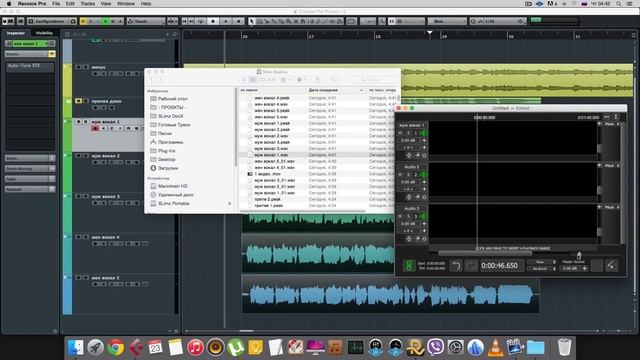This screenshot has height=360, width=640.
Task: Click the Auto-Tune EFX insert slot in Inspector
Action: (30, 66)
